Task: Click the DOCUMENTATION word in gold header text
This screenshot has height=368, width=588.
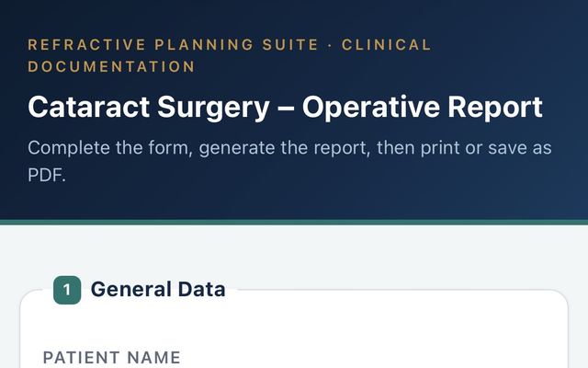Action: click(111, 67)
